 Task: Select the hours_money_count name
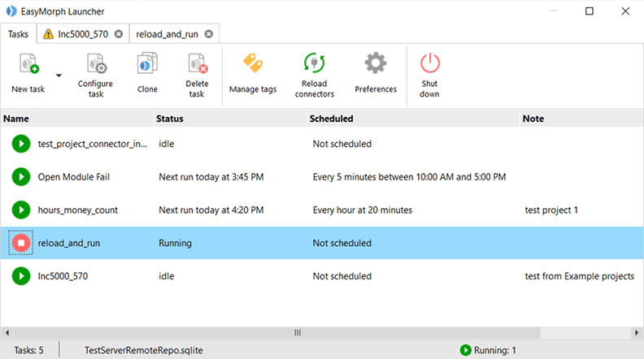pos(77,210)
